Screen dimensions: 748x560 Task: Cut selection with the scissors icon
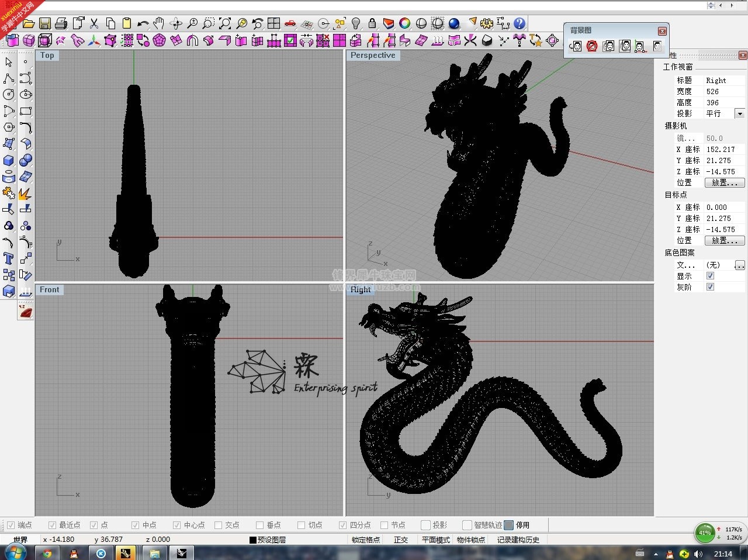tap(94, 24)
